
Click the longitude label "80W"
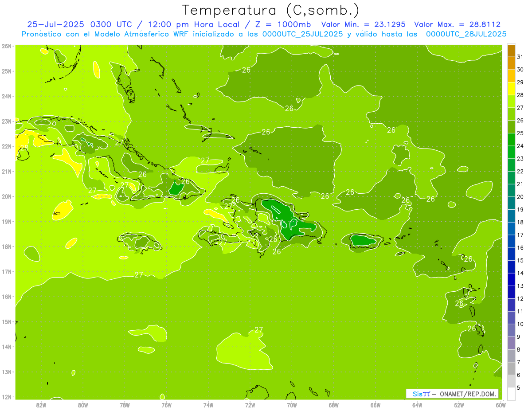[x=82, y=405]
